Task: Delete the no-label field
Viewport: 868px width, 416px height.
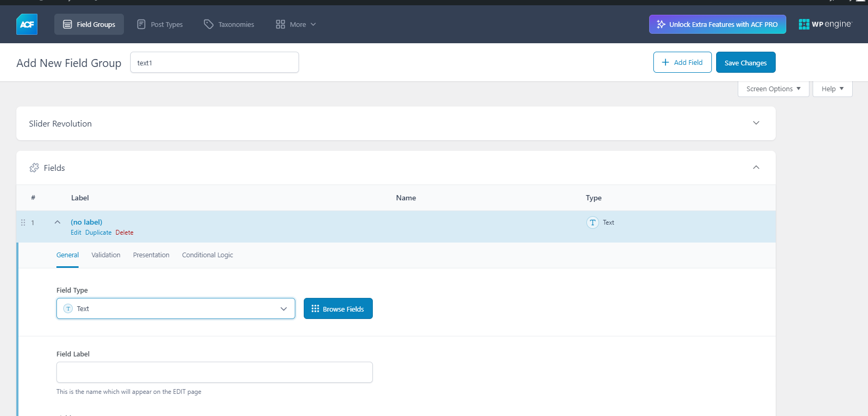Action: 124,233
